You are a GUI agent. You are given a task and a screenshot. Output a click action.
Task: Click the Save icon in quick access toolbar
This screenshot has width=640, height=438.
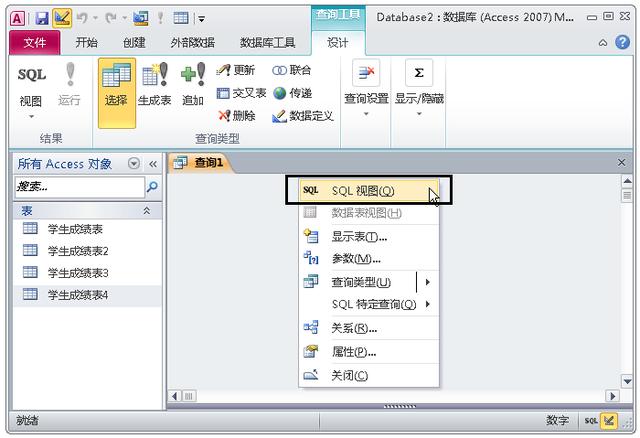[x=42, y=18]
